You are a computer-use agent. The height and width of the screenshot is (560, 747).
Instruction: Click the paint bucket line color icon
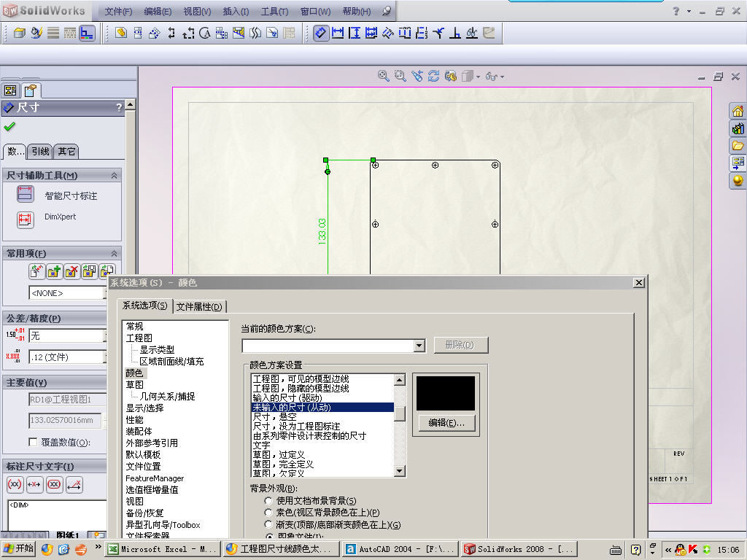[x=36, y=33]
